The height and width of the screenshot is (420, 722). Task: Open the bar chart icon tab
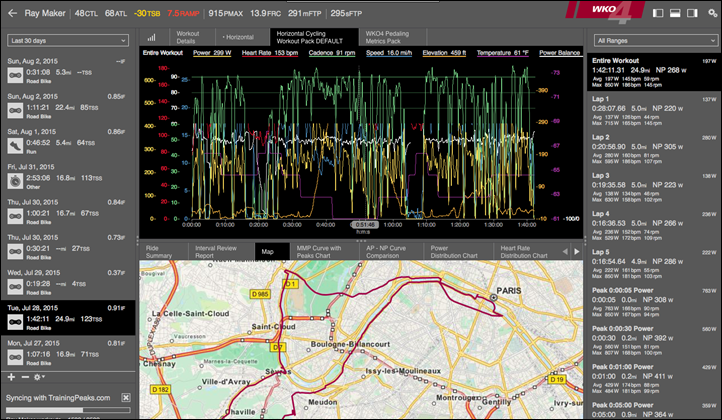(151, 37)
